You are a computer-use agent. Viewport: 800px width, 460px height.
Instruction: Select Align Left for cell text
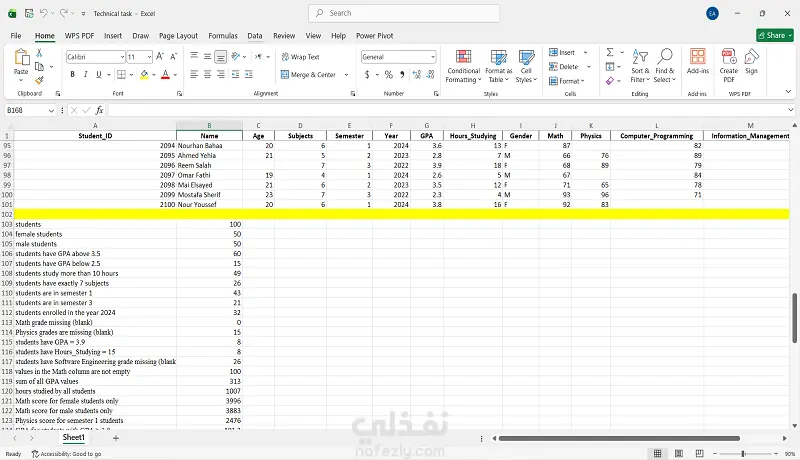click(x=194, y=74)
